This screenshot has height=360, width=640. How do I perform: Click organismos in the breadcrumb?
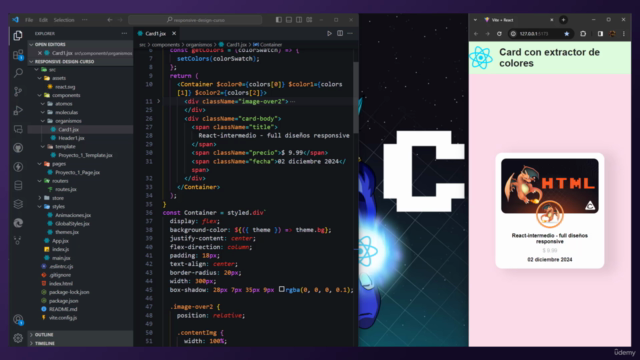(199, 45)
